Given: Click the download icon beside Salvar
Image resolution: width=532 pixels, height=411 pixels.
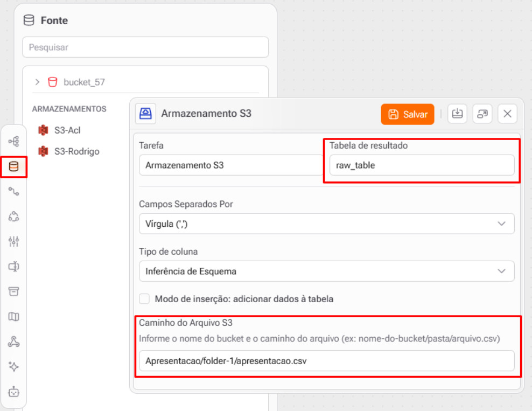Looking at the screenshot, I should [x=457, y=114].
